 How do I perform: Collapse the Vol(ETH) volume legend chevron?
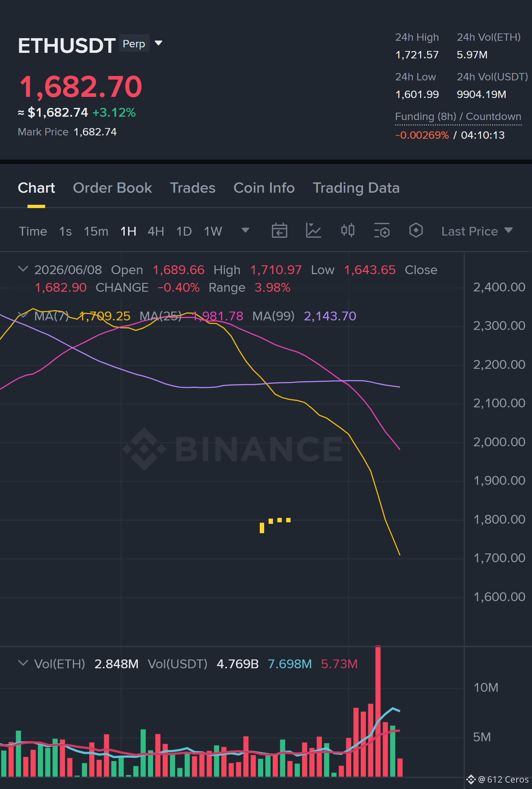[23, 663]
